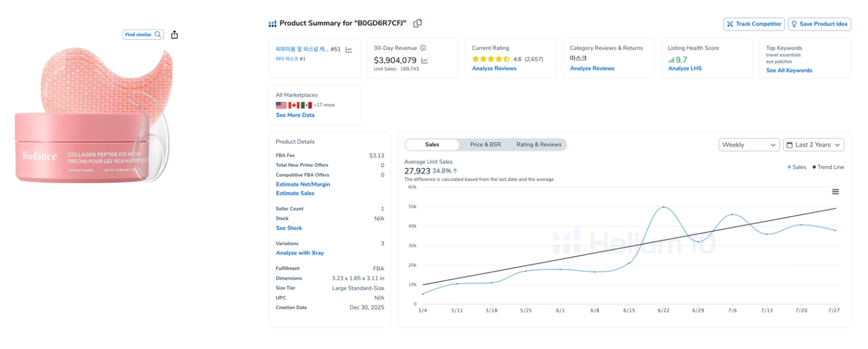This screenshot has height=349, width=868.
Task: Click the share icon above product image
Action: coord(175,34)
